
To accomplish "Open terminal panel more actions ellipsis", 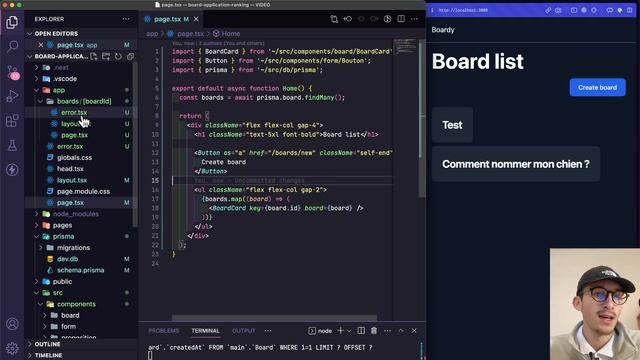I will [387, 331].
